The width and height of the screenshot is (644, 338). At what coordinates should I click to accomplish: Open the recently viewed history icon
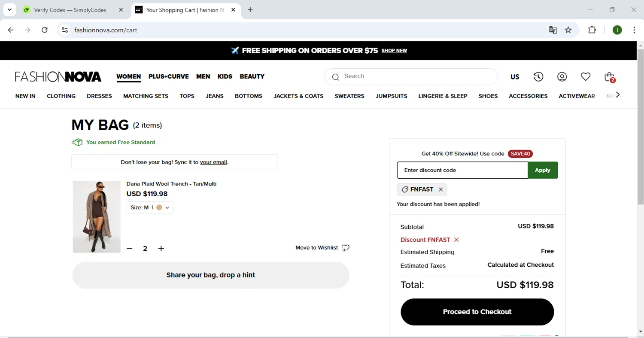coord(538,76)
